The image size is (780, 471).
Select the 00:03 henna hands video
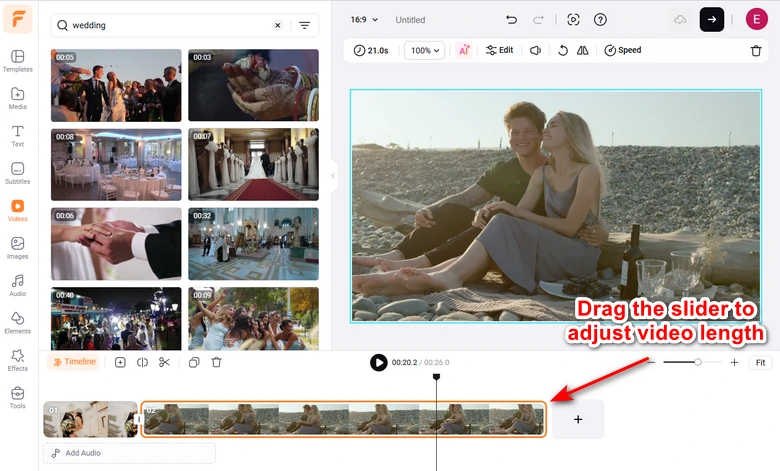pyautogui.click(x=253, y=85)
